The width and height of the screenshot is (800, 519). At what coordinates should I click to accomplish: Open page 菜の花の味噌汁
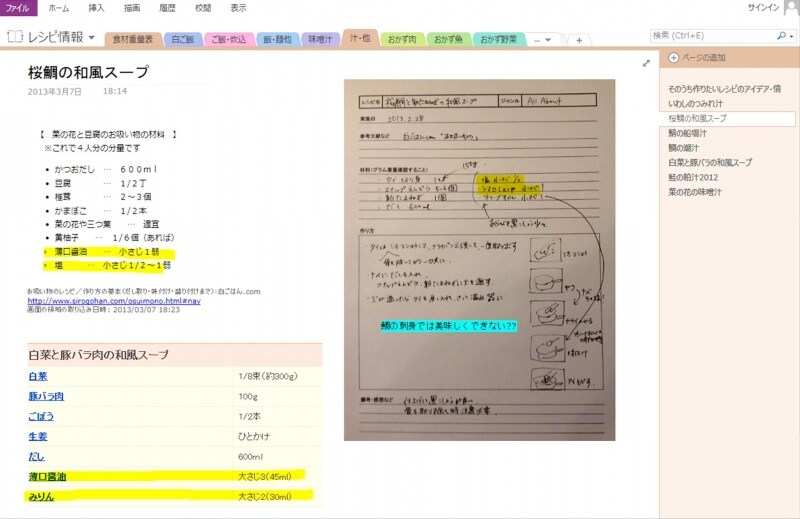pyautogui.click(x=695, y=192)
